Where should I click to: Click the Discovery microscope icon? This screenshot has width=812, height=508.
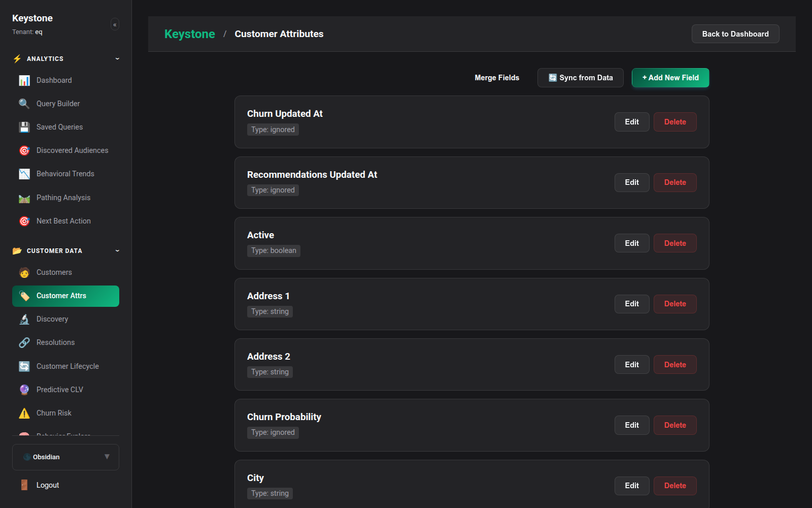[24, 319]
